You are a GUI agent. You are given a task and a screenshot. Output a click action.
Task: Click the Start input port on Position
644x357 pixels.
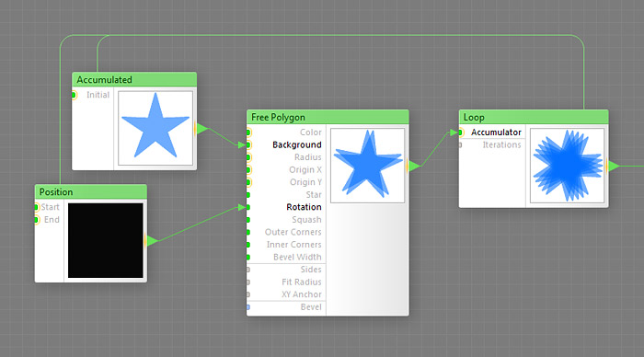(x=37, y=207)
